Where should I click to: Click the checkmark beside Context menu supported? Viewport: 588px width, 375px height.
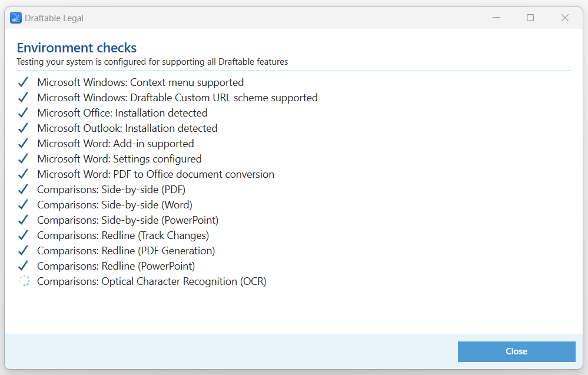(x=23, y=82)
